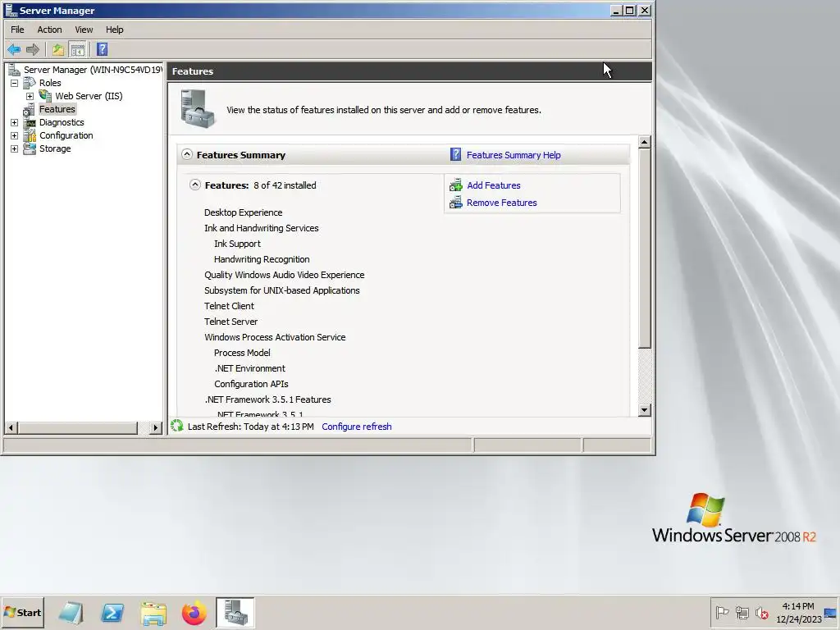
Task: Click the Telnet Client feature text
Action: (x=230, y=306)
